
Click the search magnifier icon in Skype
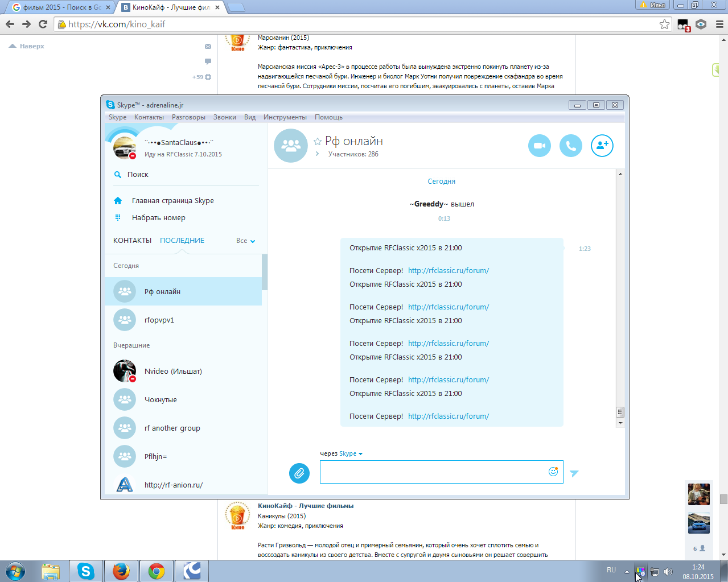[118, 175]
